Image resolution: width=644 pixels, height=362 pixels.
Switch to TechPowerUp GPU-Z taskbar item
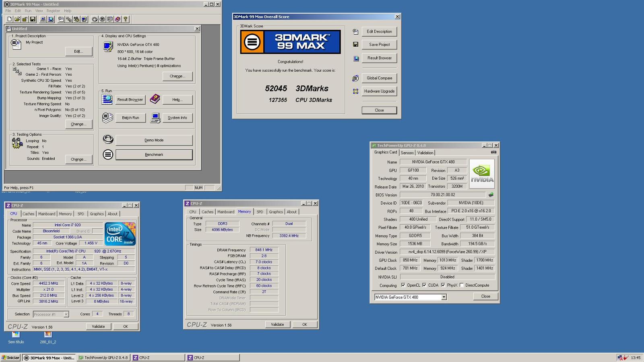click(103, 358)
